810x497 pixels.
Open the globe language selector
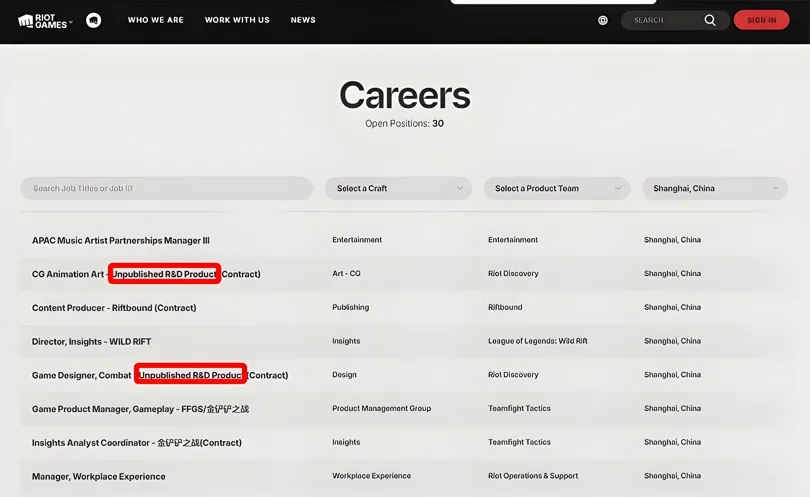(603, 20)
